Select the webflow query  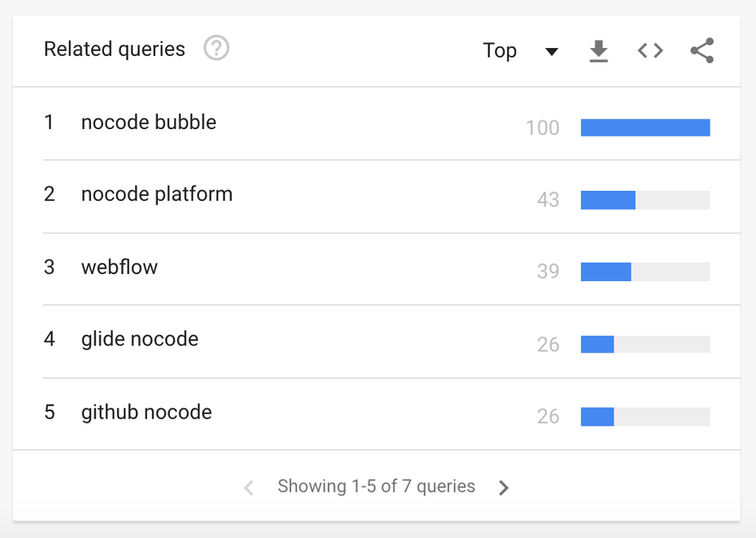point(119,267)
